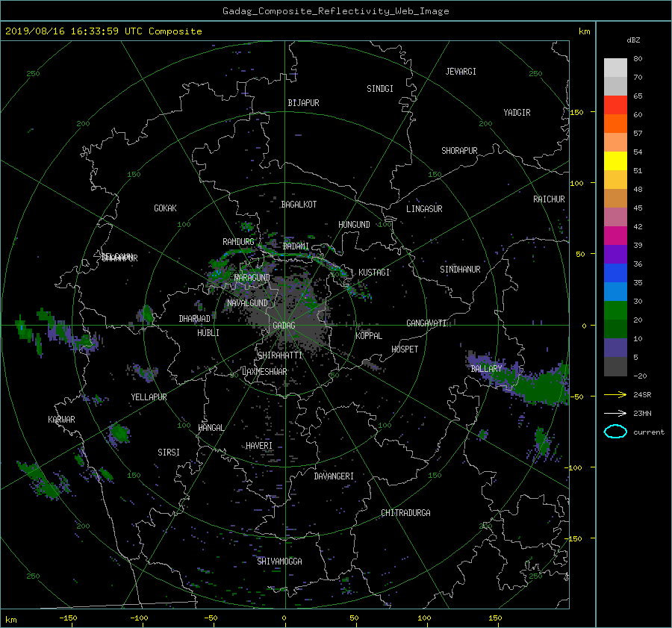Click the timestamp 2019/08/16 16:33:59 UTC Composite
Image resolution: width=672 pixels, height=628 pixels.
(103, 31)
